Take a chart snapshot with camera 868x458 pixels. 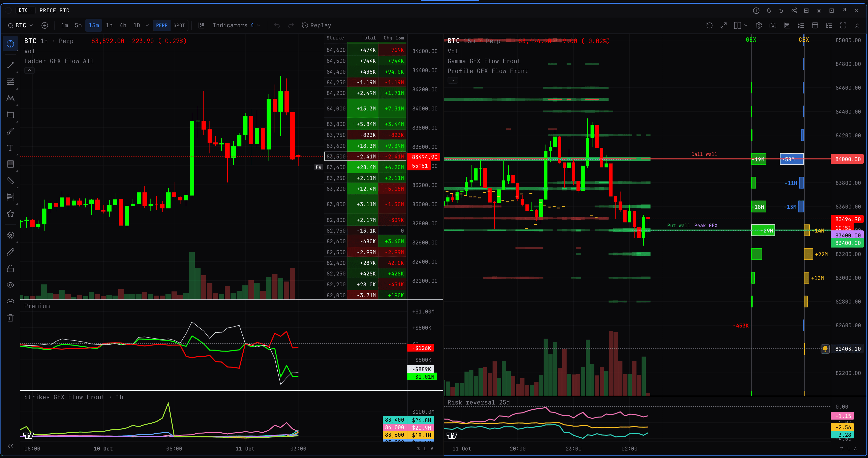tap(773, 25)
